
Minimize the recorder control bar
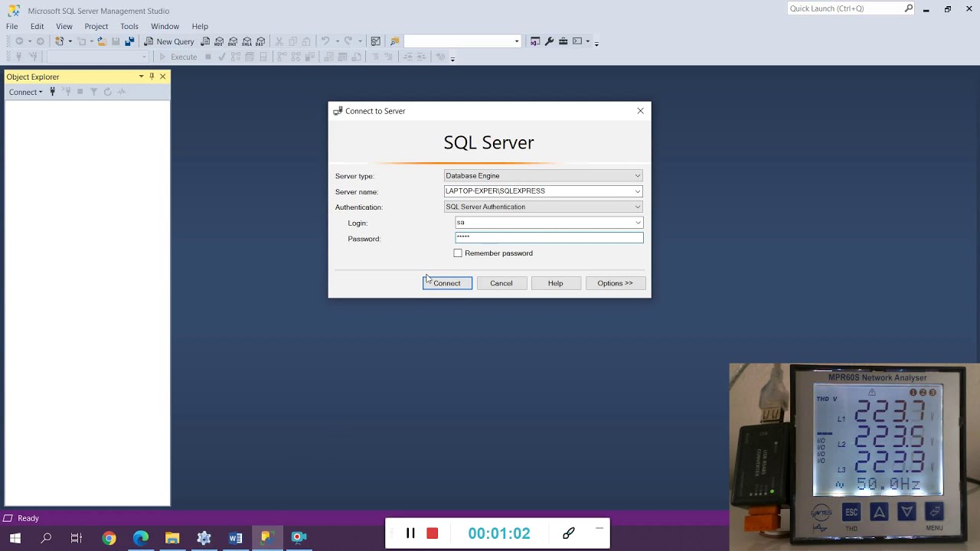(599, 528)
